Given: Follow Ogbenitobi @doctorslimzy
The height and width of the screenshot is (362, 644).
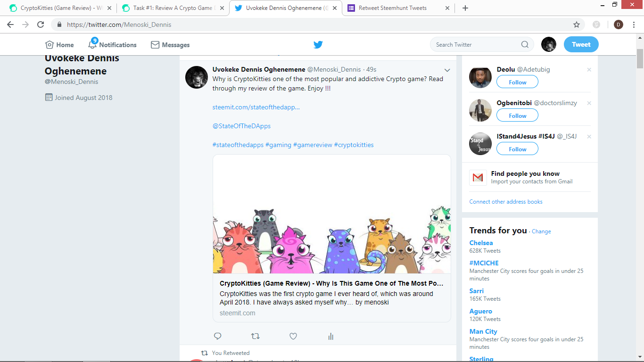Looking at the screenshot, I should (x=517, y=115).
